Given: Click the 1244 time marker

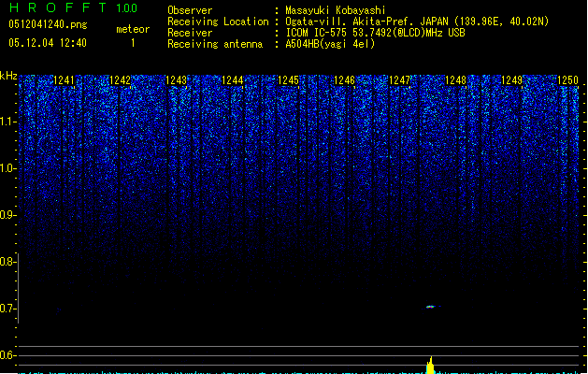Looking at the screenshot, I should pos(232,80).
